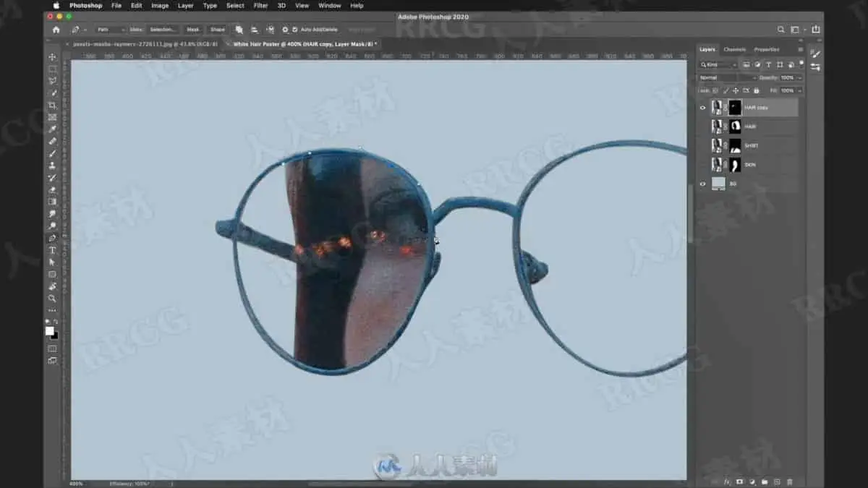Click the Mask button in options bar
The width and height of the screenshot is (868, 488).
tap(193, 30)
